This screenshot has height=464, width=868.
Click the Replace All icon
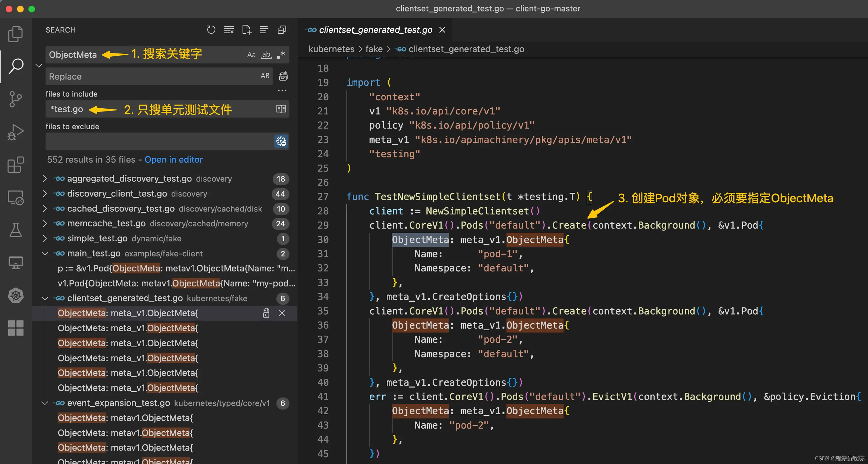pyautogui.click(x=283, y=76)
